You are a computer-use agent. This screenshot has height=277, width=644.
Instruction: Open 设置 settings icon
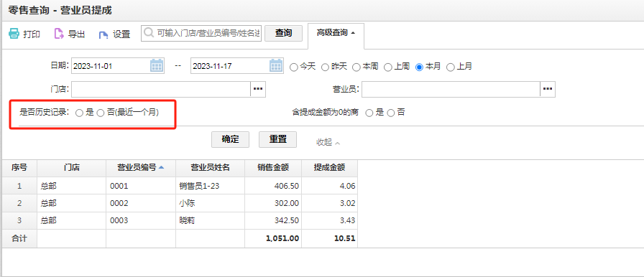tap(103, 34)
